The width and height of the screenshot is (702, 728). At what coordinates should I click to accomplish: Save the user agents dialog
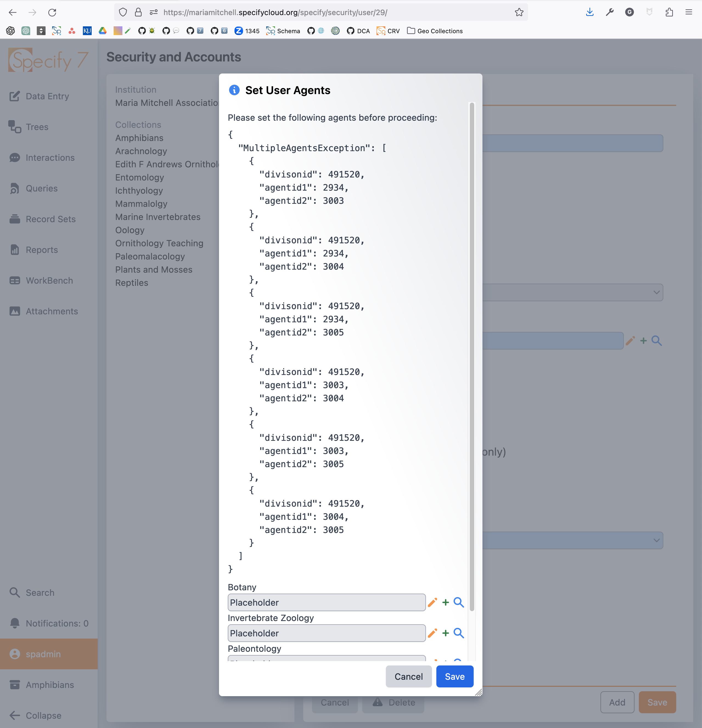pyautogui.click(x=454, y=676)
